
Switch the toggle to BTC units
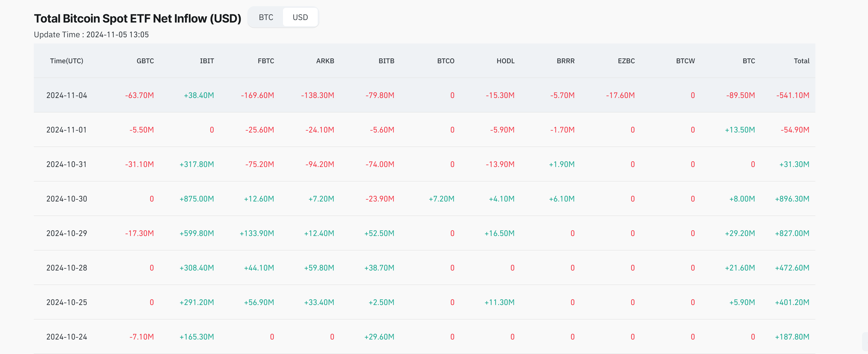tap(266, 17)
